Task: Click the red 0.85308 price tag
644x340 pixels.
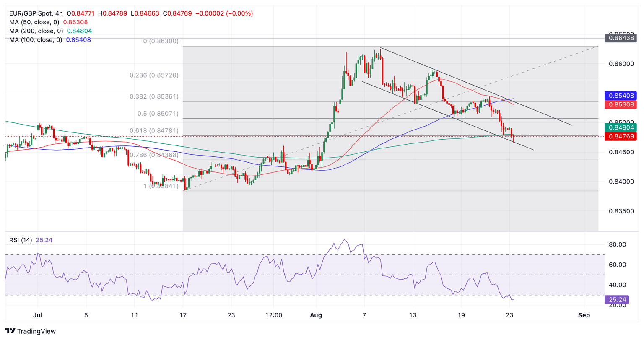Action: (621, 104)
